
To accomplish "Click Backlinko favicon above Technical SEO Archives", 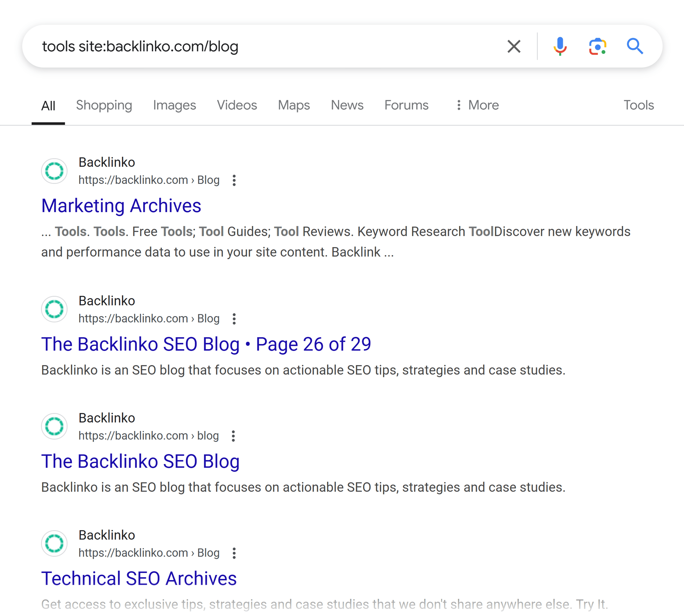I will click(54, 543).
